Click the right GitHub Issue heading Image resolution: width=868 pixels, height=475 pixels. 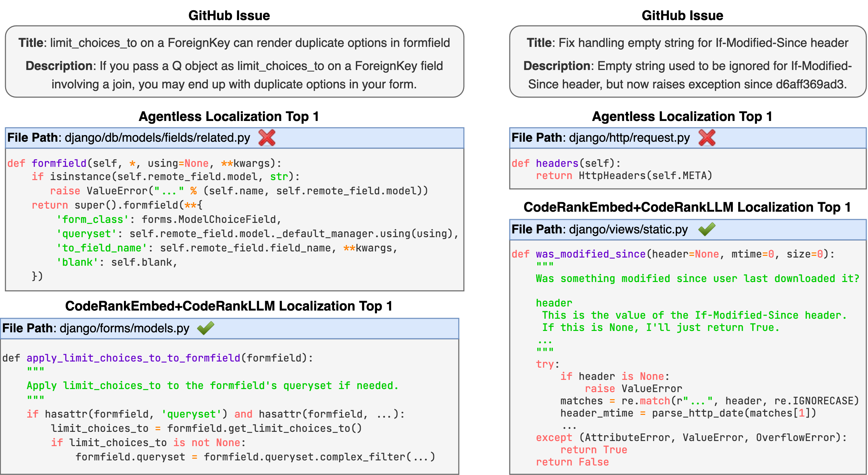(682, 16)
